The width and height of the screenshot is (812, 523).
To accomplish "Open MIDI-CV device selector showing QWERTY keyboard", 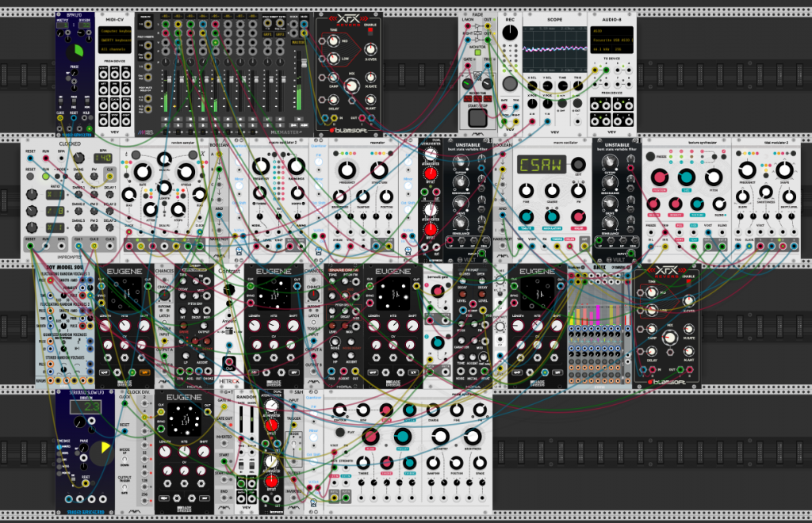I will (x=115, y=40).
